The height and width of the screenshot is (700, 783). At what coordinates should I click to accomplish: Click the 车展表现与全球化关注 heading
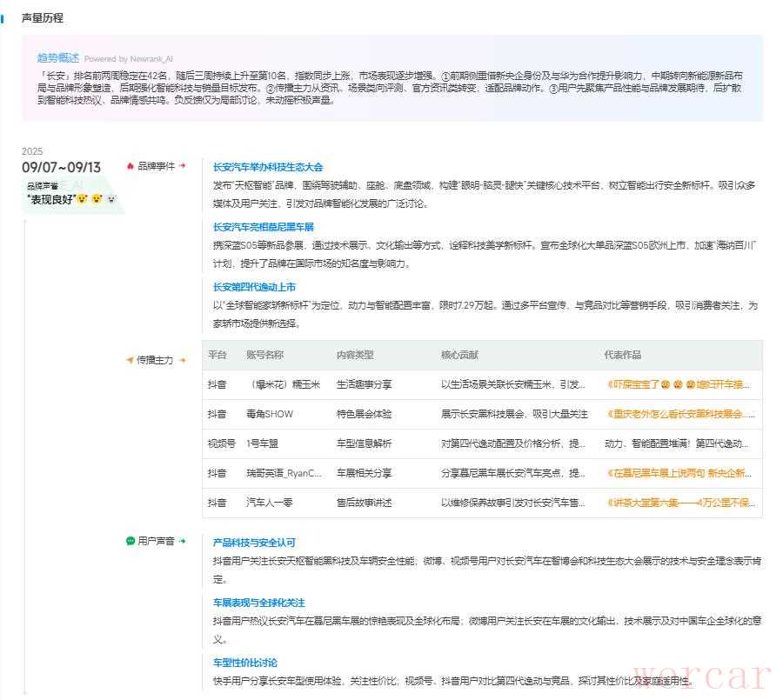click(x=258, y=603)
